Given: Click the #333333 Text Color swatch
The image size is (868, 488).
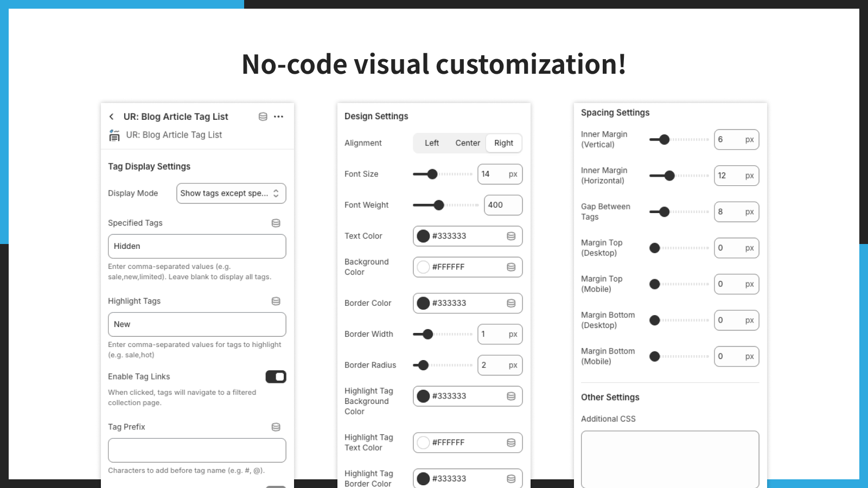Looking at the screenshot, I should click(424, 236).
